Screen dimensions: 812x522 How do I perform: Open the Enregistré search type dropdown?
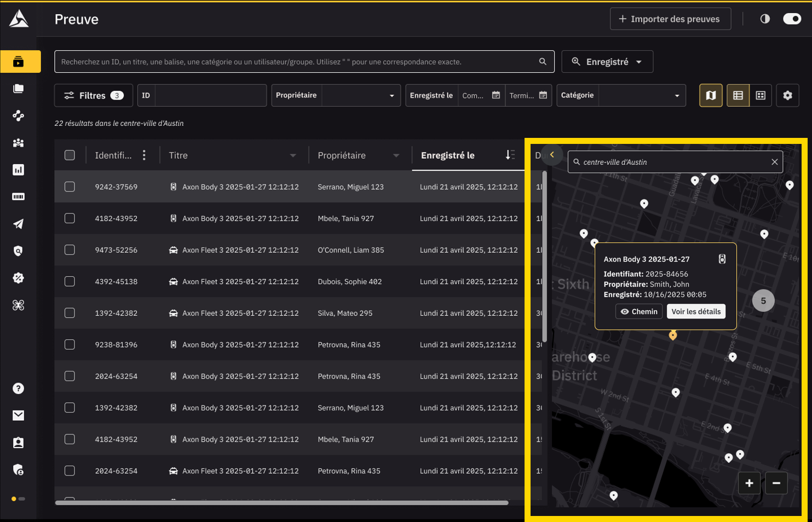[607, 62]
